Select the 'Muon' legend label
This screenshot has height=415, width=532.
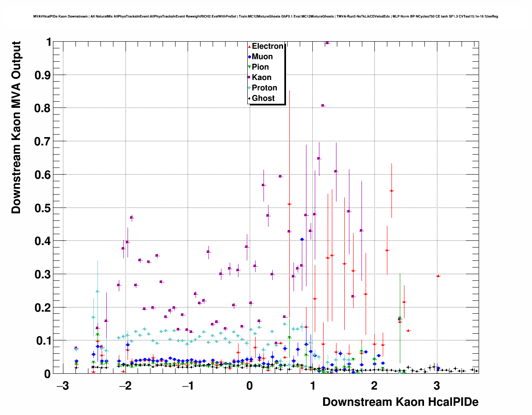(x=262, y=57)
